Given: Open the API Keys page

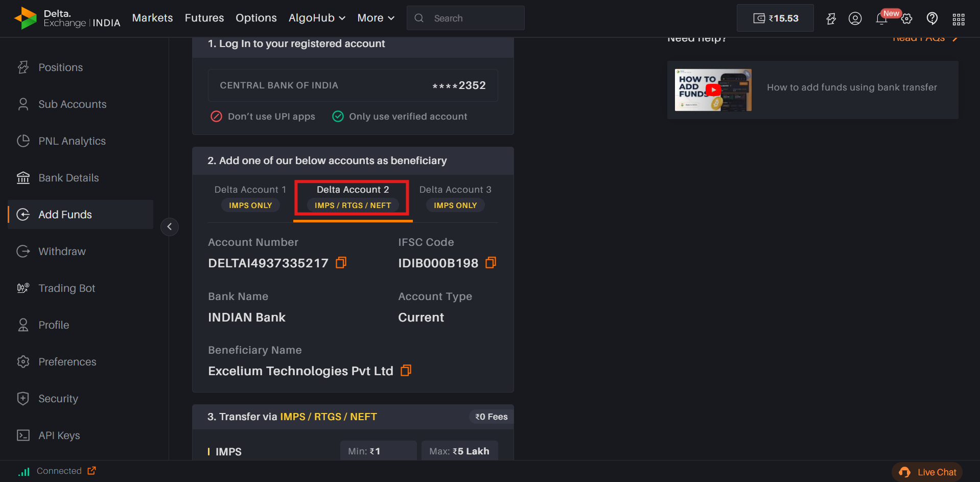Looking at the screenshot, I should (x=59, y=435).
